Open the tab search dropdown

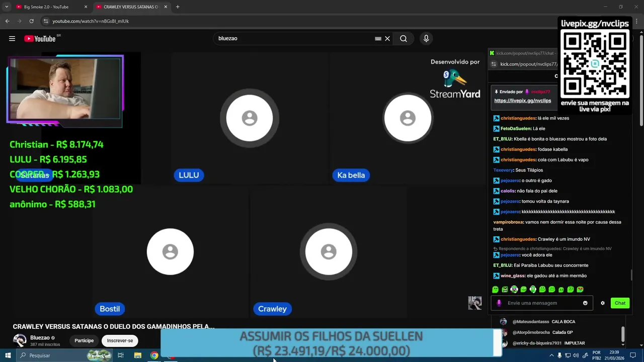(7, 7)
